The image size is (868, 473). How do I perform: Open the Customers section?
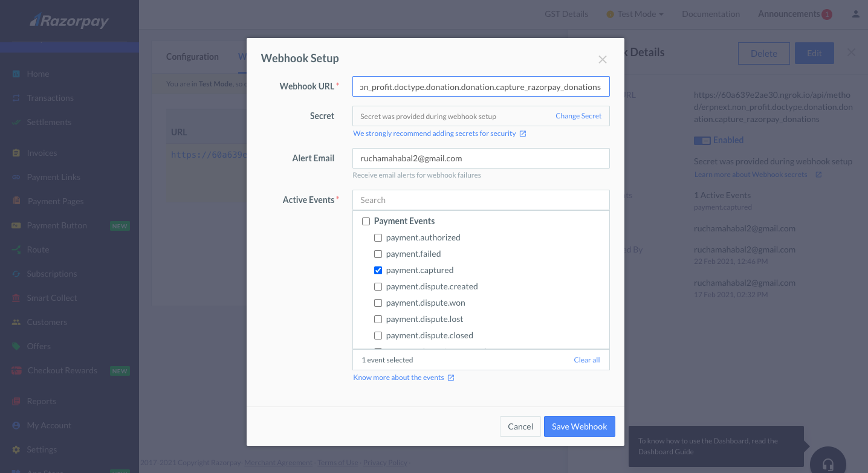(48, 321)
